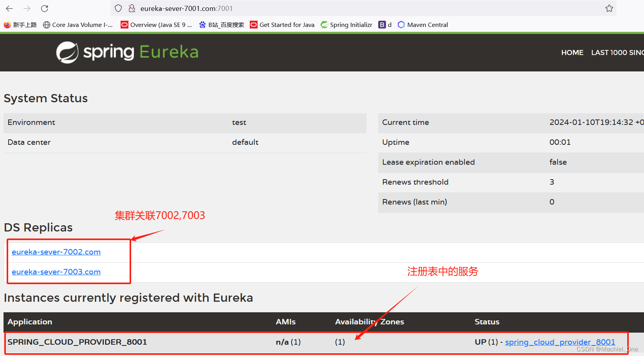The width and height of the screenshot is (644, 356).
Task: Select the Data center 'default' value
Action: pyautogui.click(x=245, y=142)
